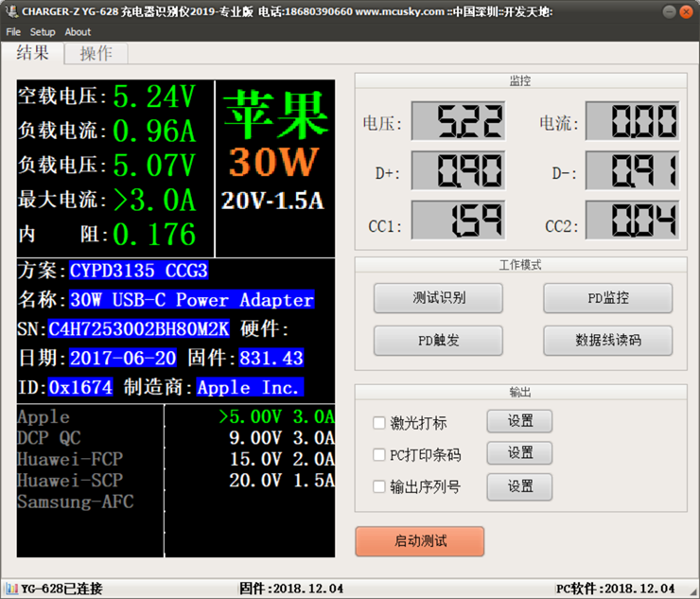Open the File menu
The image size is (700, 599).
coord(13,32)
